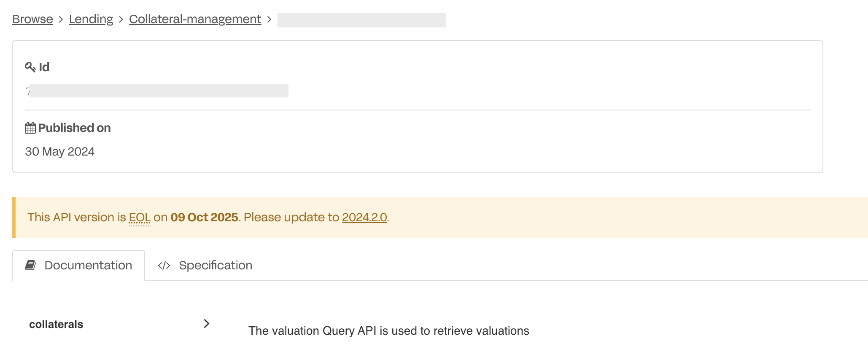Image resolution: width=868 pixels, height=360 pixels.
Task: Click the warning banner's left orange bar
Action: tap(14, 217)
